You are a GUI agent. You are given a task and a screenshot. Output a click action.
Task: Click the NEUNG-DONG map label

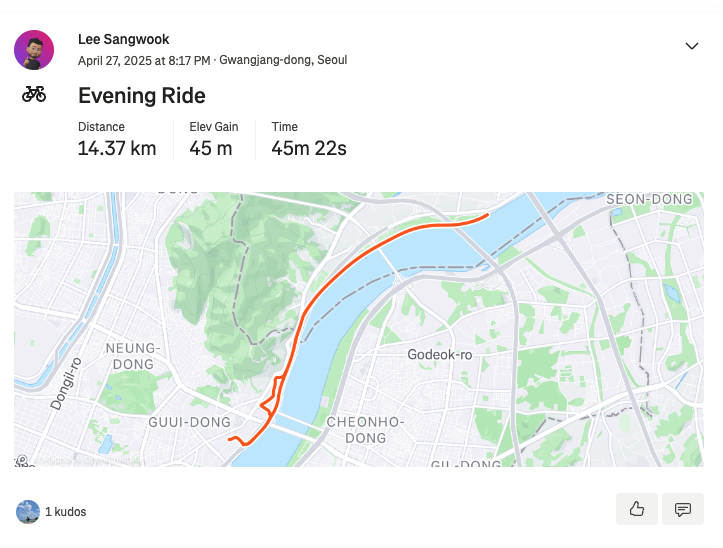(133, 356)
